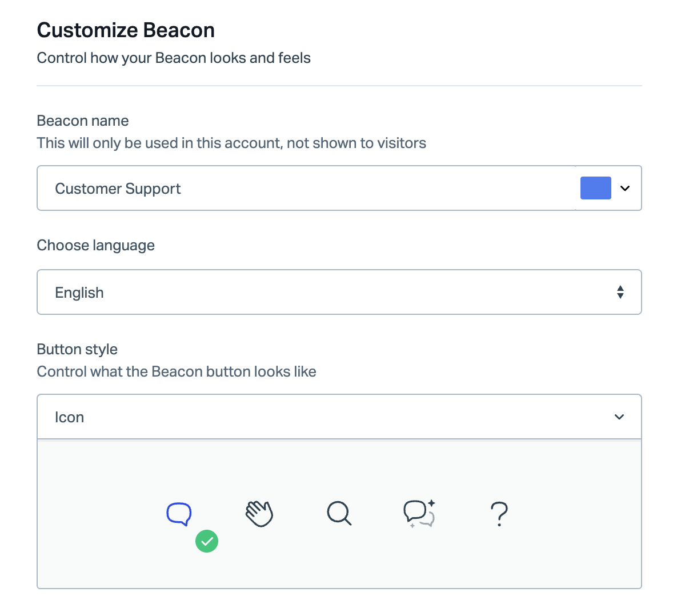
Task: Choose the question mark button icon
Action: pos(499,514)
